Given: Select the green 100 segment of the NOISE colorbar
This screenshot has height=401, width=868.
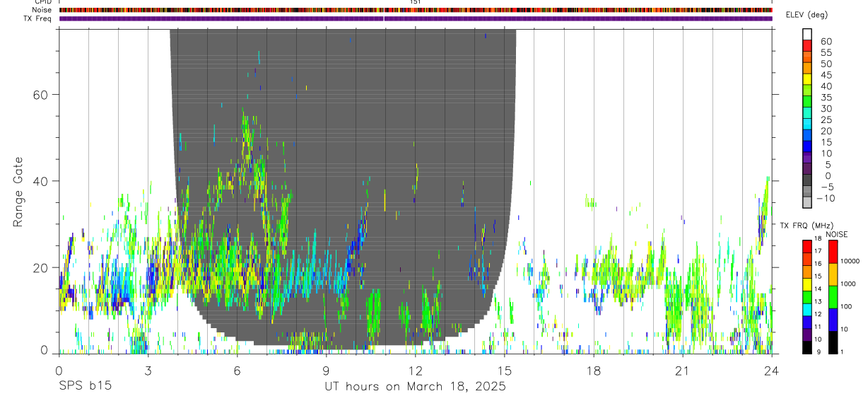Looking at the screenshot, I should tap(833, 297).
